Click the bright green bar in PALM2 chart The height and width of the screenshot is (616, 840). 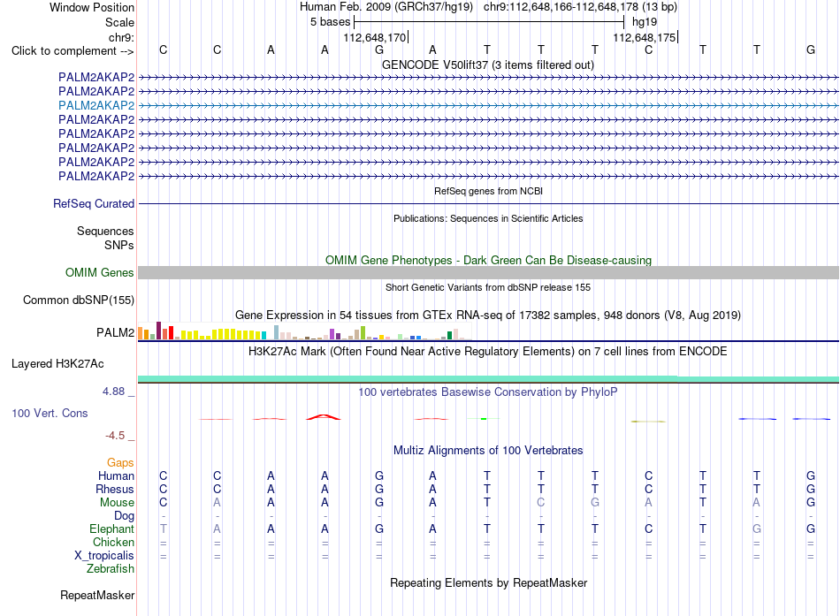pos(363,332)
